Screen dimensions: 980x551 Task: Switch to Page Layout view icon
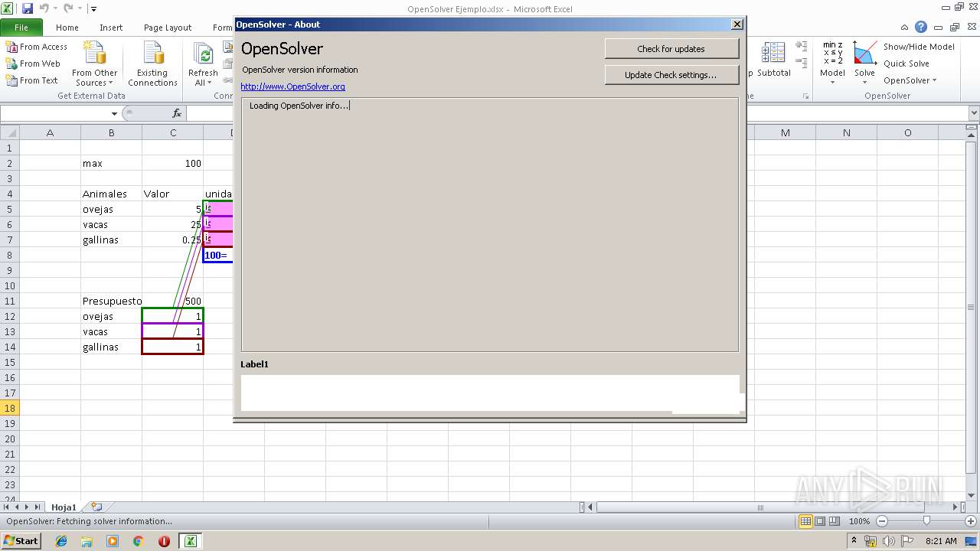pos(820,521)
